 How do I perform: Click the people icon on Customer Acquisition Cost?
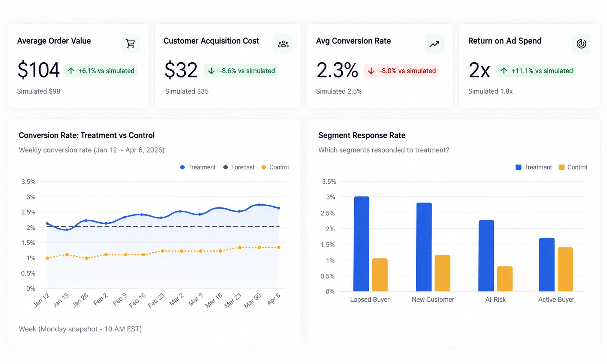tap(283, 44)
